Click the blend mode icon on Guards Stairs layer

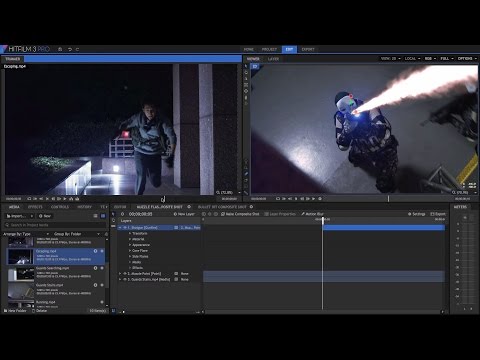click(x=176, y=279)
